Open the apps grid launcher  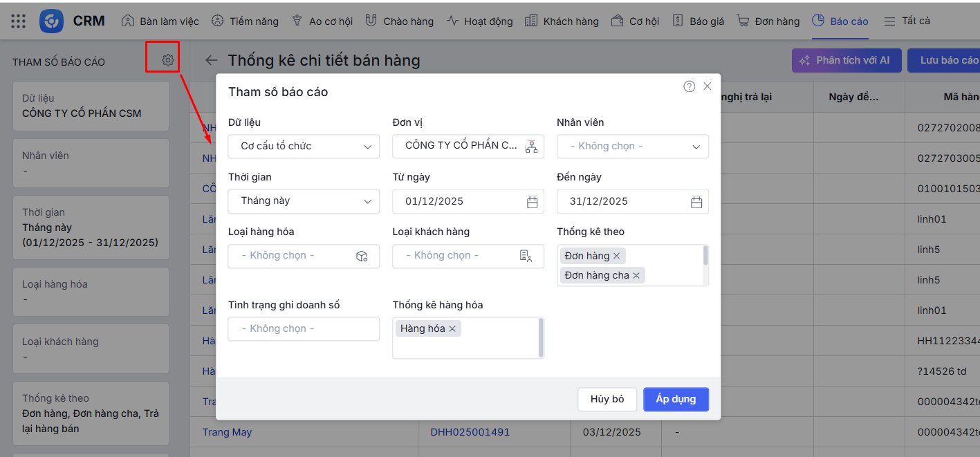pos(19,21)
